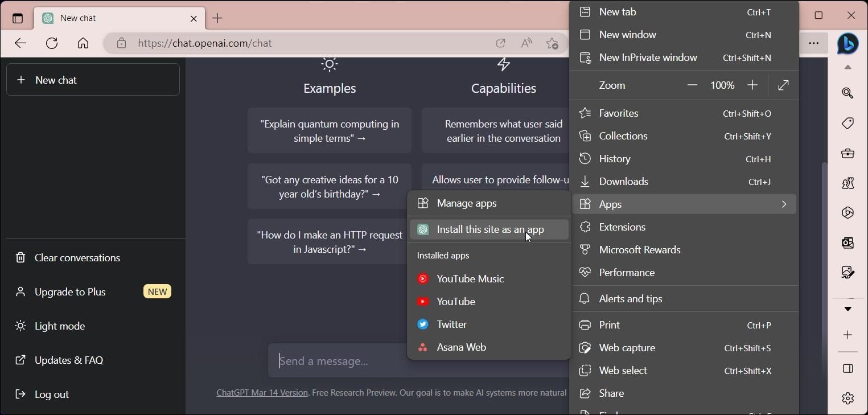Open the ChatGPT Mar 14 Version link

pos(261,393)
